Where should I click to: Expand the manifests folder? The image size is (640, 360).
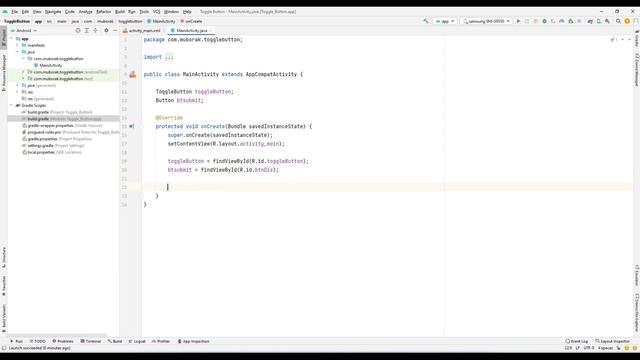(17, 45)
